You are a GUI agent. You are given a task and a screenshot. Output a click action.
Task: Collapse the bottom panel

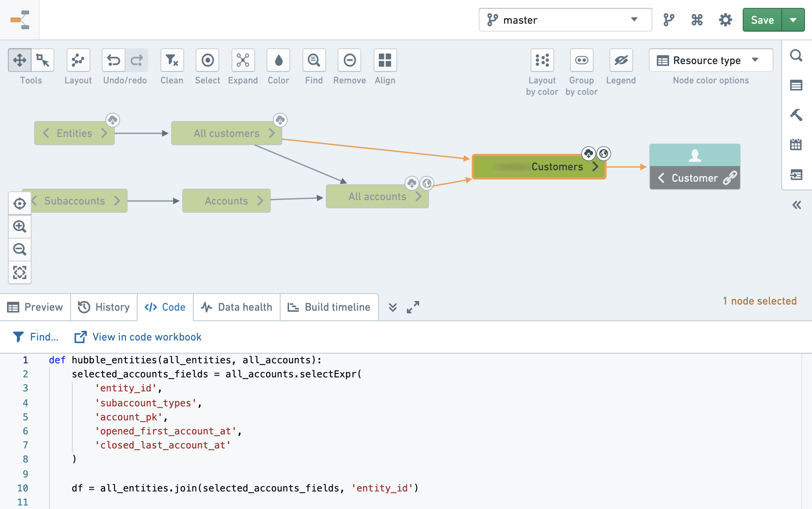pyautogui.click(x=393, y=307)
